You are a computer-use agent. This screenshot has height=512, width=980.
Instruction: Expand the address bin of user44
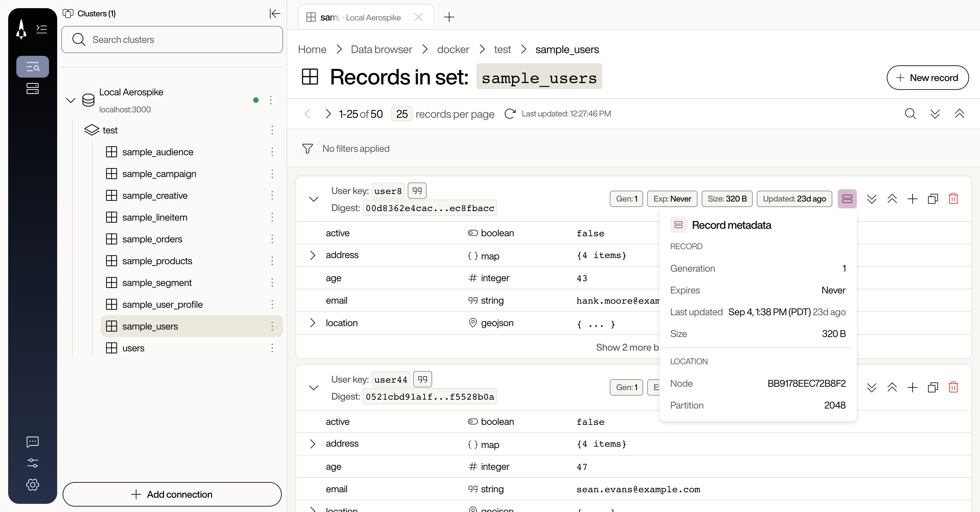tap(312, 444)
